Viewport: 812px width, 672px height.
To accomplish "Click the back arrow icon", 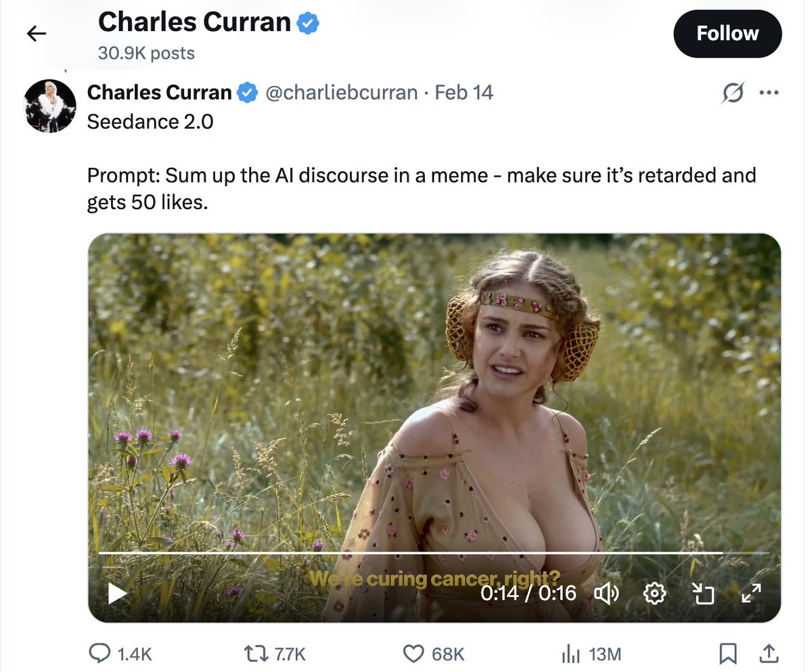I will point(37,34).
